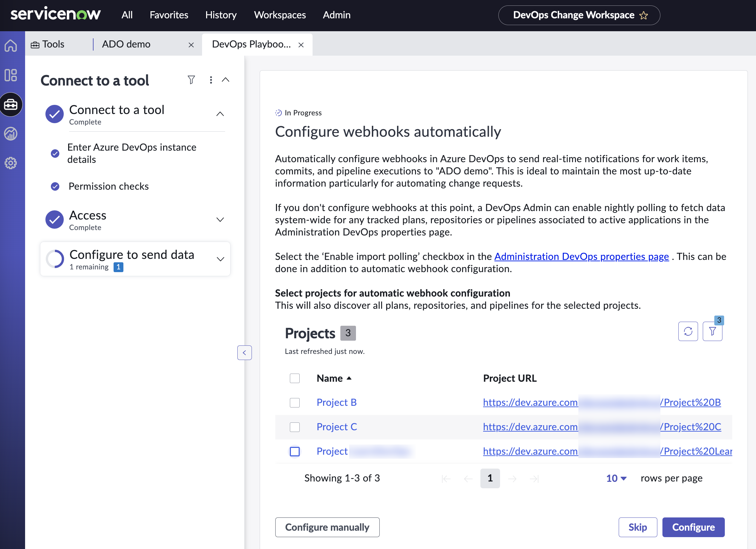Screen dimensions: 756x549
Task: Collapse the left playbook panel arrow
Action: click(244, 353)
